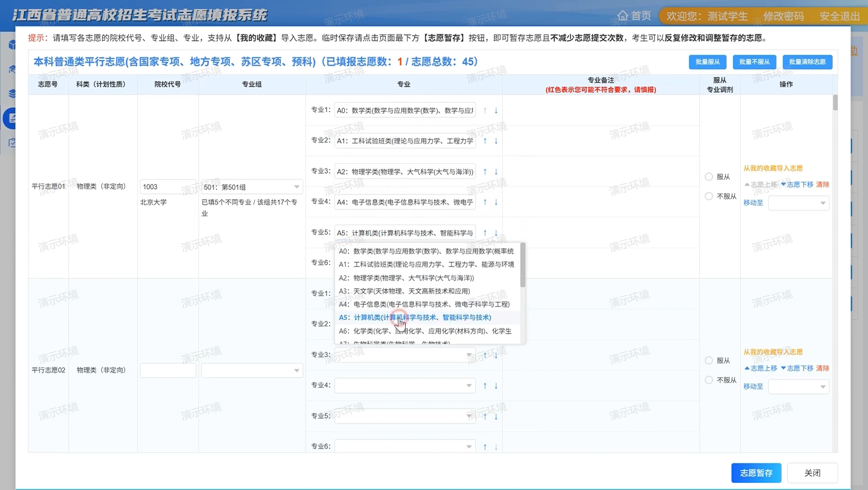Click the up arrow beside 专业2 in 平行志愿01
This screenshot has width=868, height=490.
point(485,141)
